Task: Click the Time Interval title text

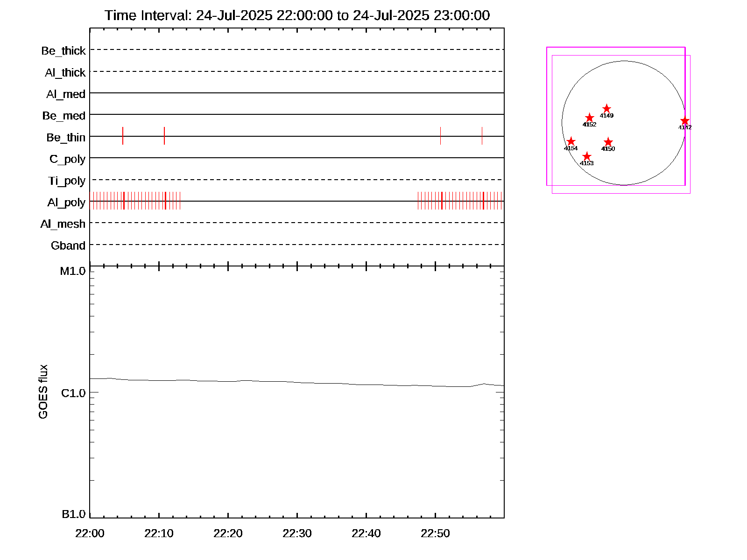Action: pyautogui.click(x=297, y=15)
